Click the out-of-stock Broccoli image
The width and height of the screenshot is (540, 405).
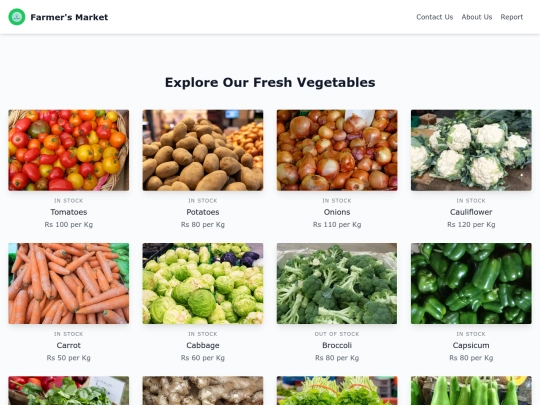pos(337,283)
